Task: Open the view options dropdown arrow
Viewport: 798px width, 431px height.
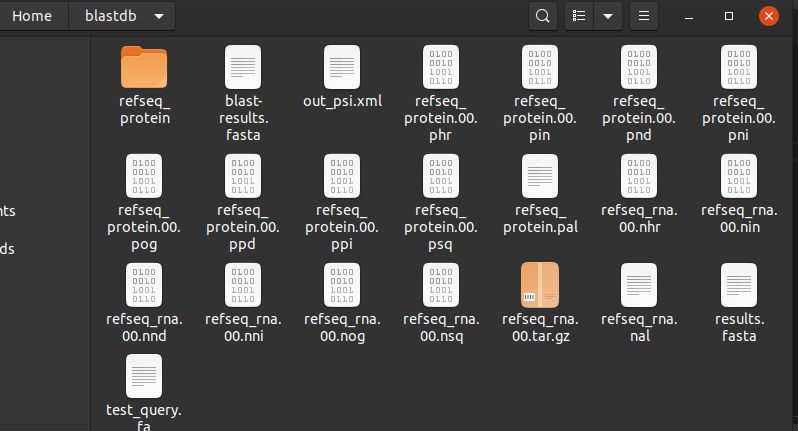Action: [608, 16]
